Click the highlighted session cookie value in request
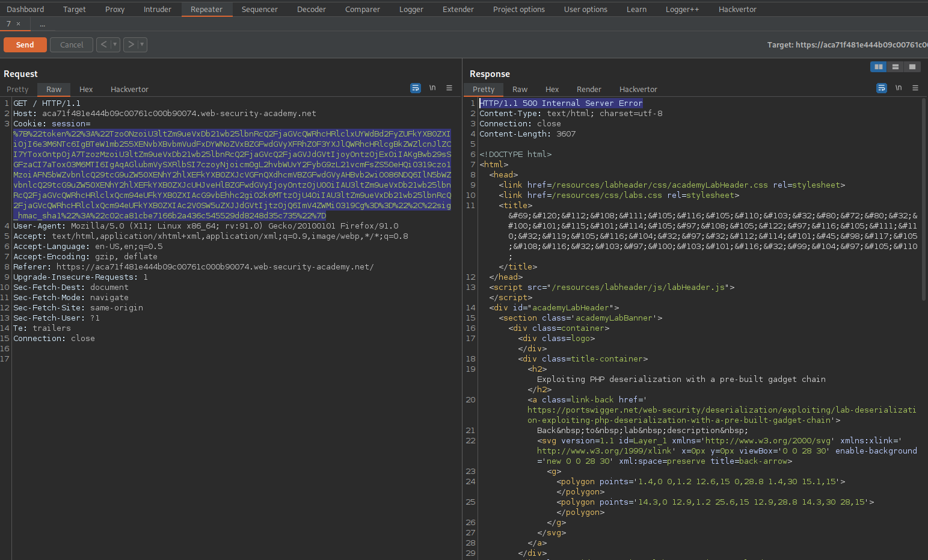Screen dimensions: 928x560 (232, 174)
